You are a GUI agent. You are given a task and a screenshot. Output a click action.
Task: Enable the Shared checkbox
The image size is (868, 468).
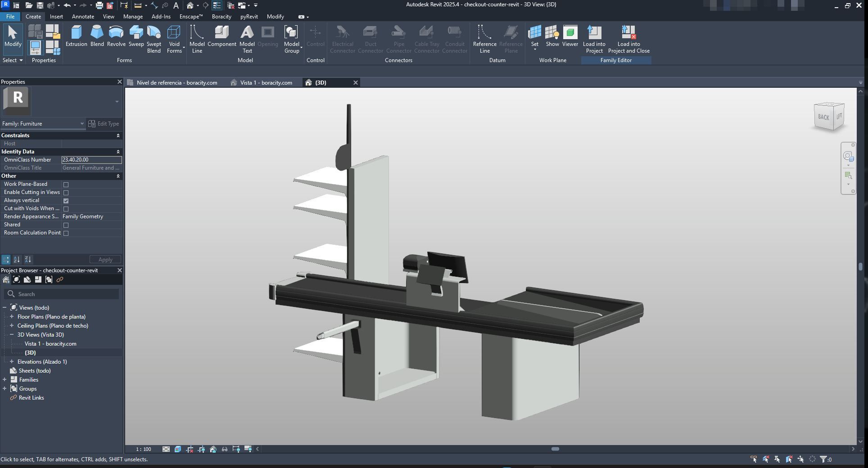click(x=66, y=225)
